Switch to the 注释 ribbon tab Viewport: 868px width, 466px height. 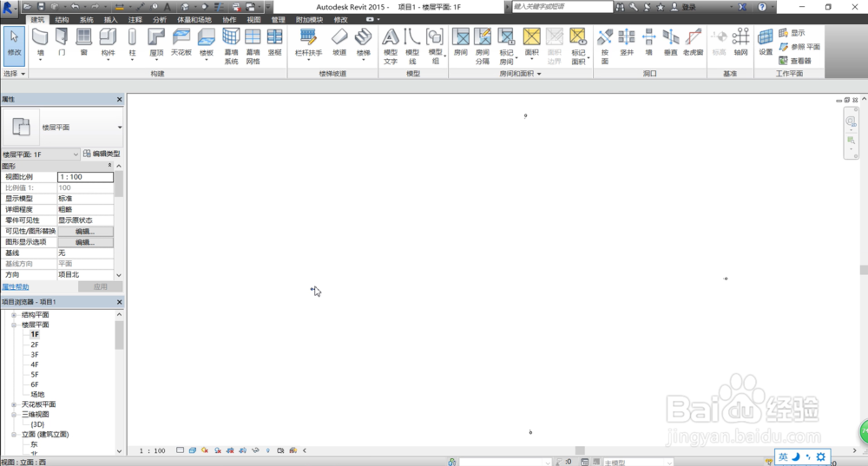[x=135, y=19]
